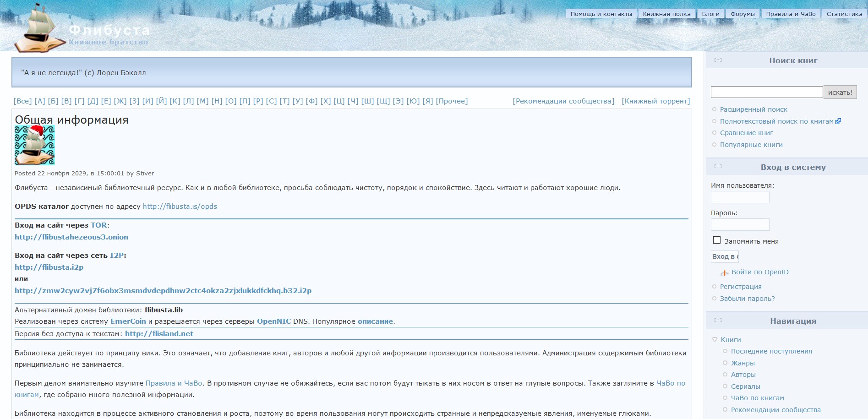The height and width of the screenshot is (419, 868).
Task: Open the Книжный торрент link
Action: click(655, 101)
